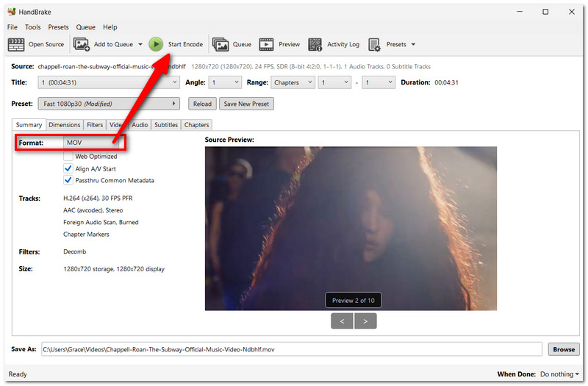Open the When Done dropdown Do nothing

pos(559,374)
